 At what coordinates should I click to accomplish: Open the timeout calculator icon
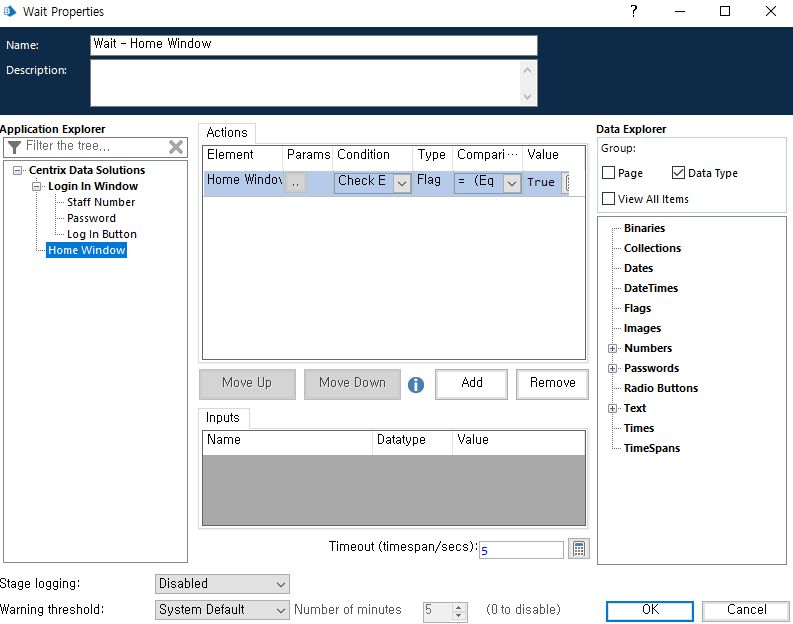(579, 549)
